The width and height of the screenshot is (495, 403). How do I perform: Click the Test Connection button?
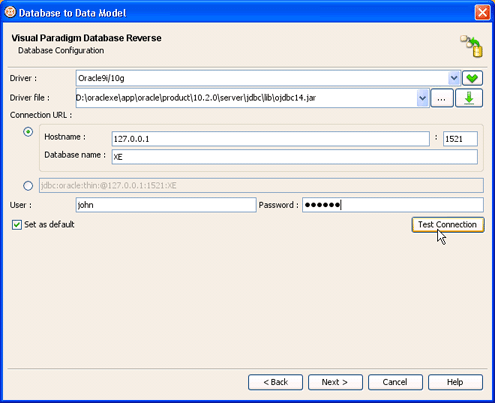click(x=448, y=225)
